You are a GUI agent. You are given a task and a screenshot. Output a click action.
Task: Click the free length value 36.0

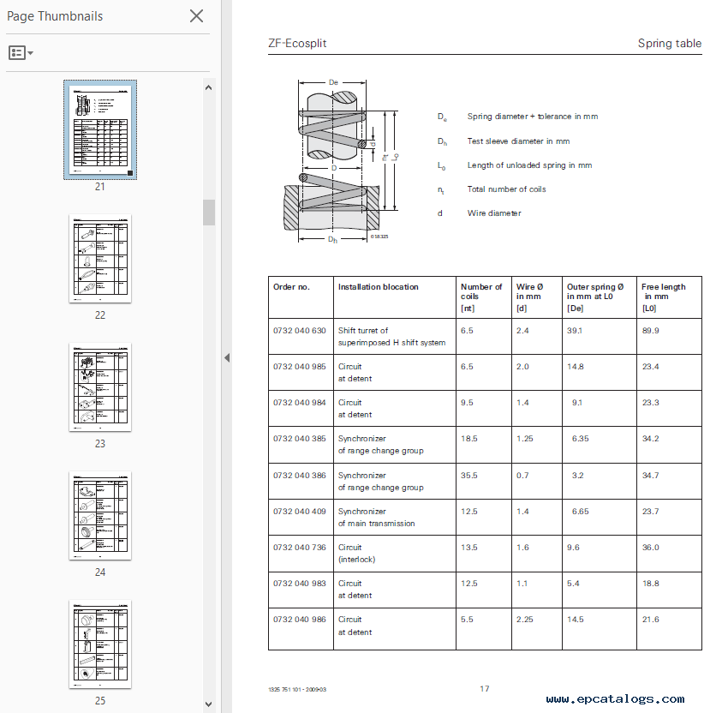(x=650, y=548)
